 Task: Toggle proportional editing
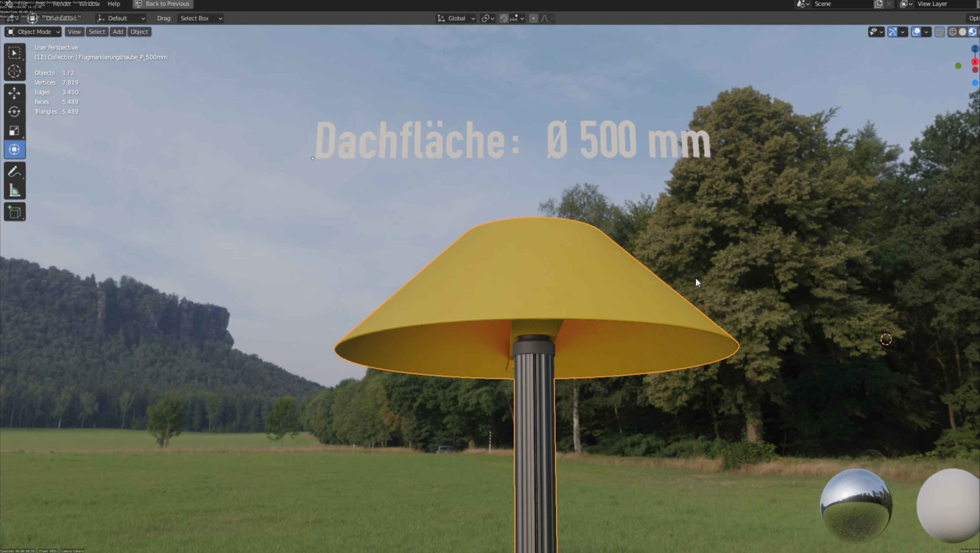click(534, 18)
